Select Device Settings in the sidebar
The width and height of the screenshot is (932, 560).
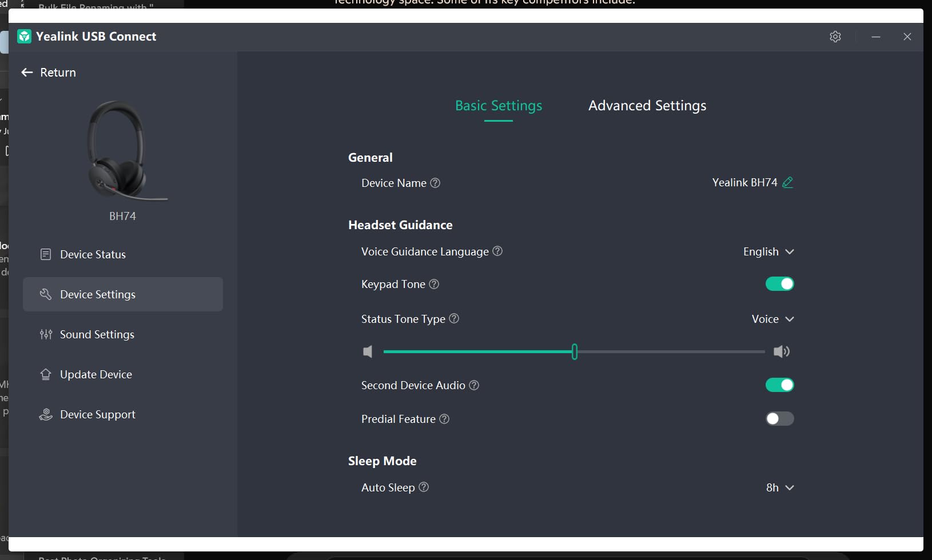pyautogui.click(x=123, y=294)
